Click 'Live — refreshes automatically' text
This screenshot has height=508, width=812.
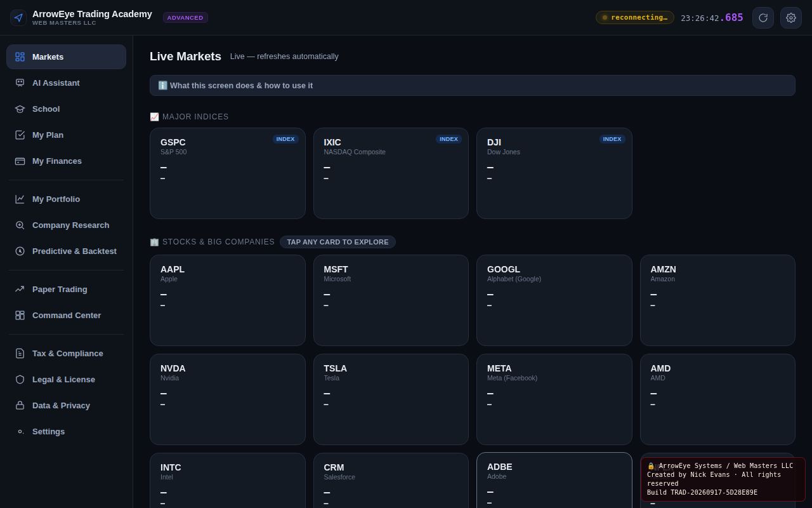pos(284,57)
